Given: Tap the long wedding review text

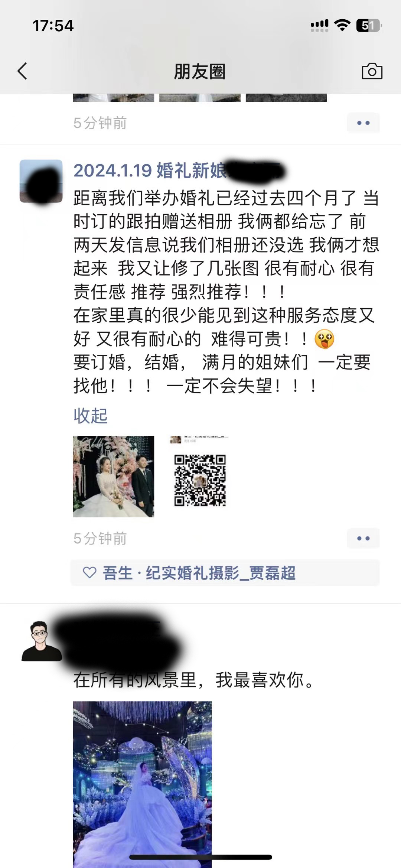Looking at the screenshot, I should pyautogui.click(x=226, y=292).
